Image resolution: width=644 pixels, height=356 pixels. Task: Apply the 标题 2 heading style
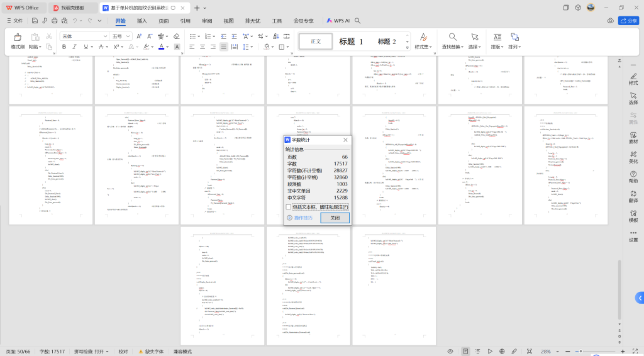(387, 42)
